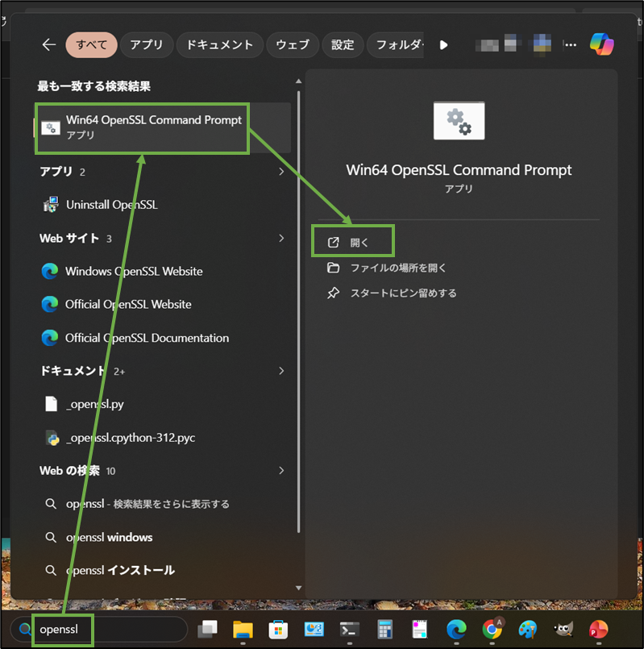Click the large OpenSSL Command Prompt app icon
Viewport: 644px width, 649px height.
(459, 120)
